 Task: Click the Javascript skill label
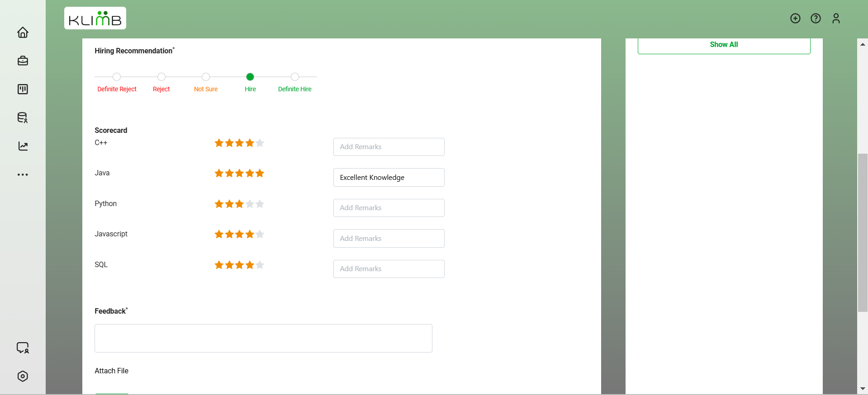[111, 234]
